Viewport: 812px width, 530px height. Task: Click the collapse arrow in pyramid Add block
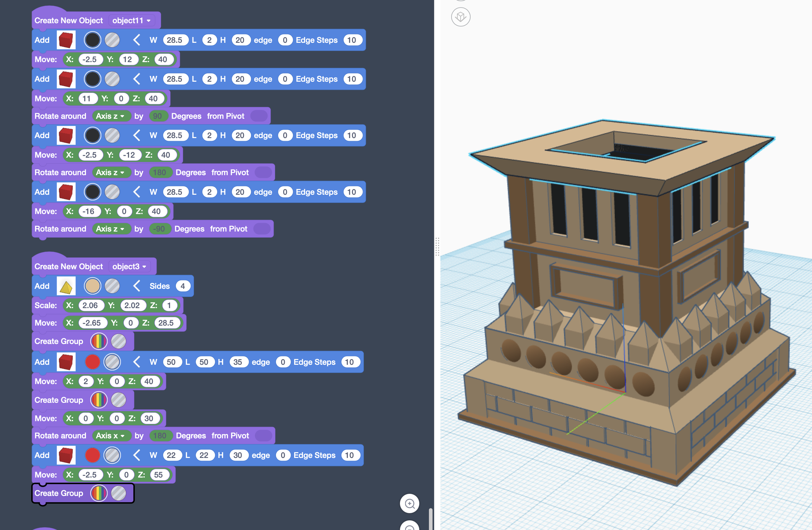137,286
